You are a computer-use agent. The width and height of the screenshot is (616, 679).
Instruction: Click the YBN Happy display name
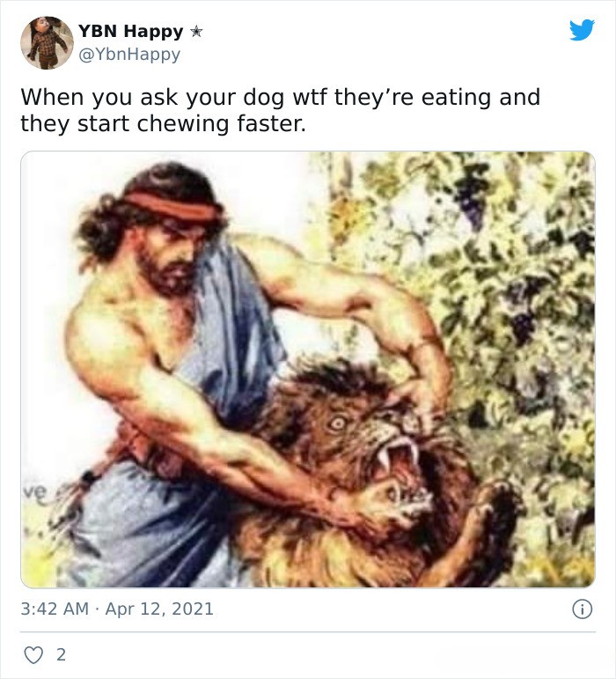point(131,31)
